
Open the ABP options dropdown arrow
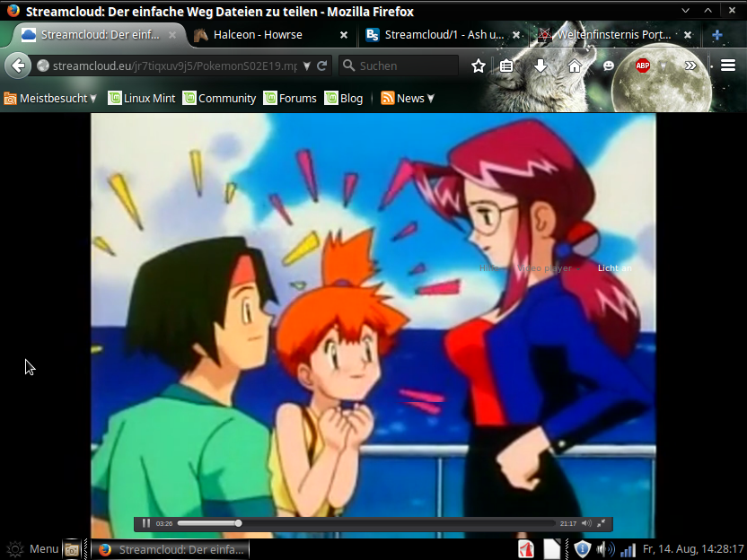point(663,66)
